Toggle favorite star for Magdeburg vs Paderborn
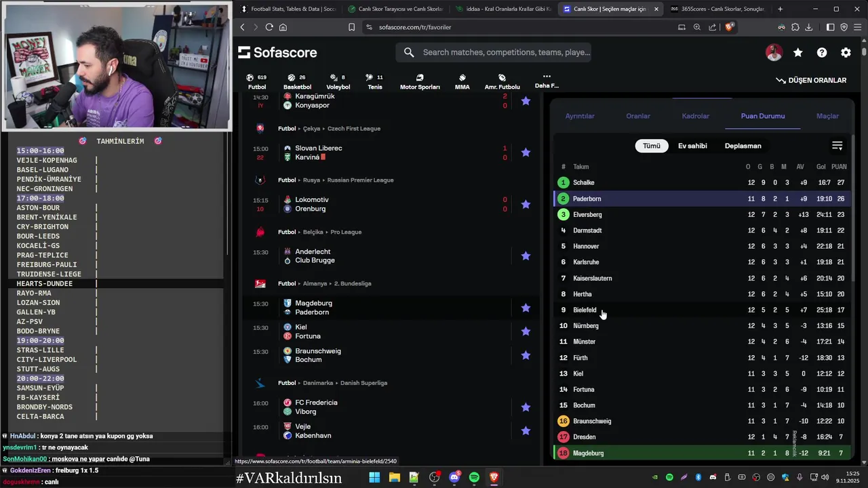 coord(526,308)
